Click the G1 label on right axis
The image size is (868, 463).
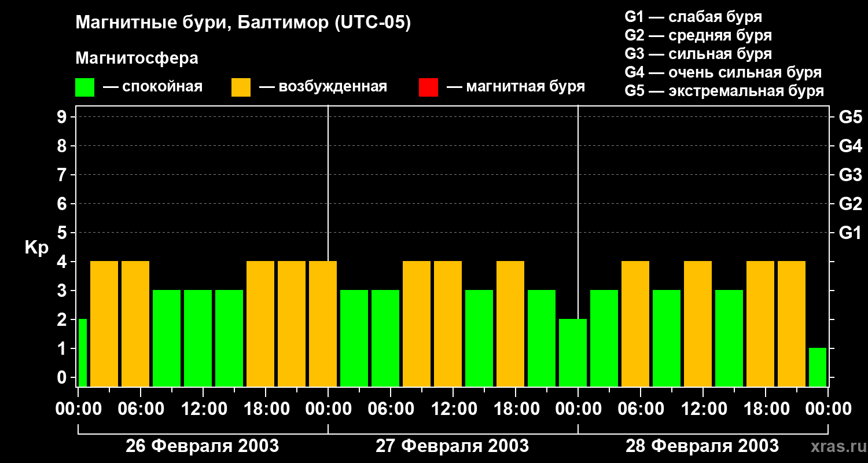[850, 233]
